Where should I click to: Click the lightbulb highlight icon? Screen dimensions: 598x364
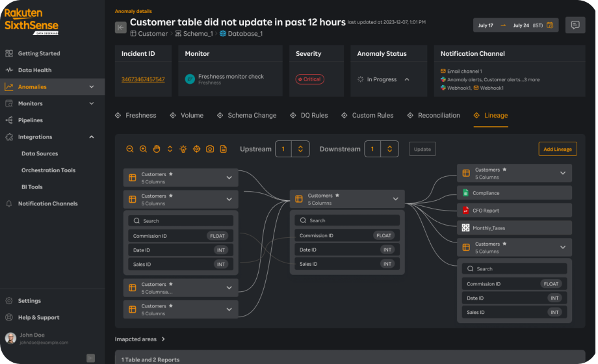tap(183, 149)
